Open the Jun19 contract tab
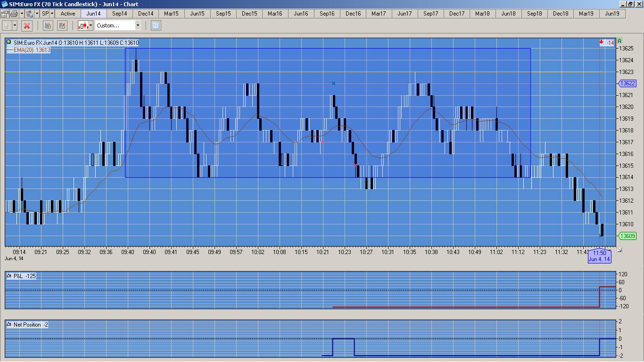Image resolution: width=644 pixels, height=362 pixels. pyautogui.click(x=612, y=14)
